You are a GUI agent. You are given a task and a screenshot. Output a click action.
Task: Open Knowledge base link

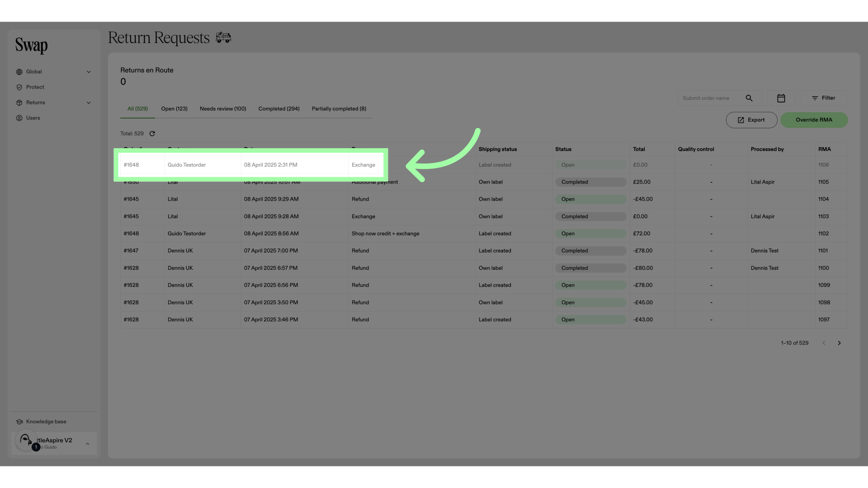tap(46, 422)
